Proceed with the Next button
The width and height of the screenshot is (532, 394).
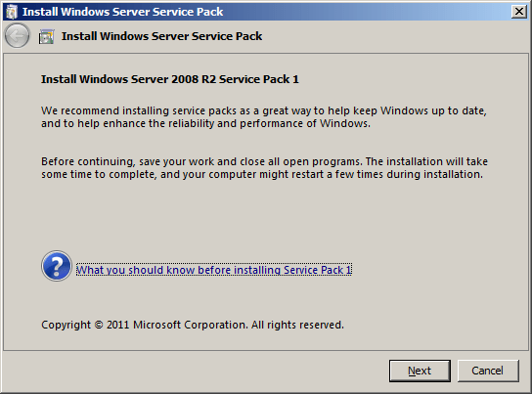coord(420,371)
